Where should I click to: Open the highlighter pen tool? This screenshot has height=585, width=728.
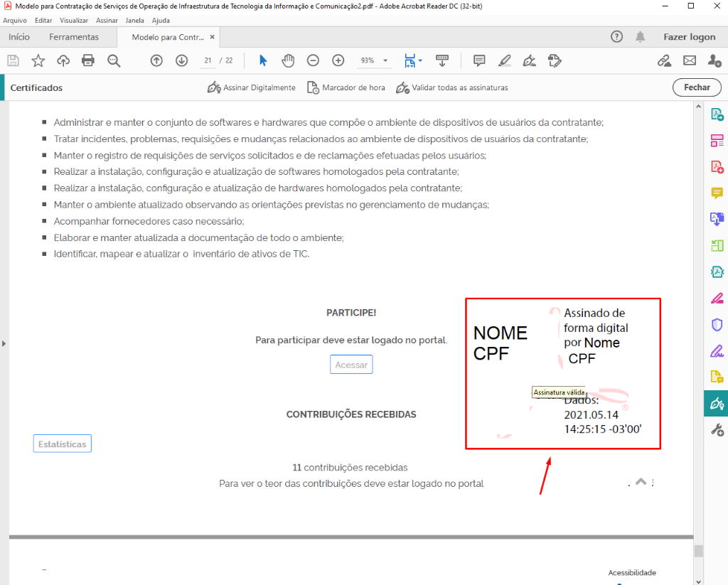click(504, 61)
